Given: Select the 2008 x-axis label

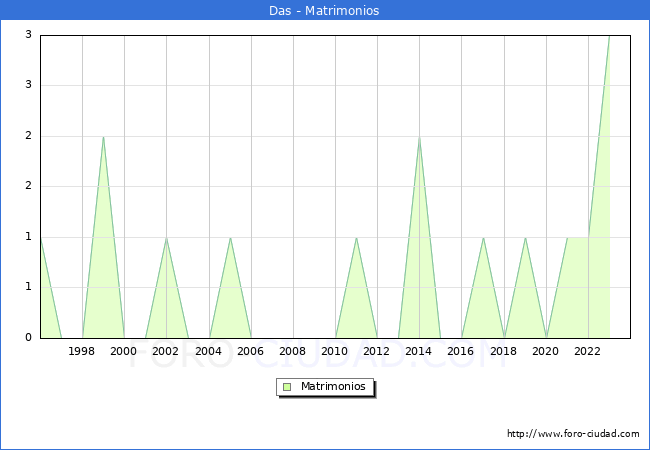Looking at the screenshot, I should coord(293,351).
